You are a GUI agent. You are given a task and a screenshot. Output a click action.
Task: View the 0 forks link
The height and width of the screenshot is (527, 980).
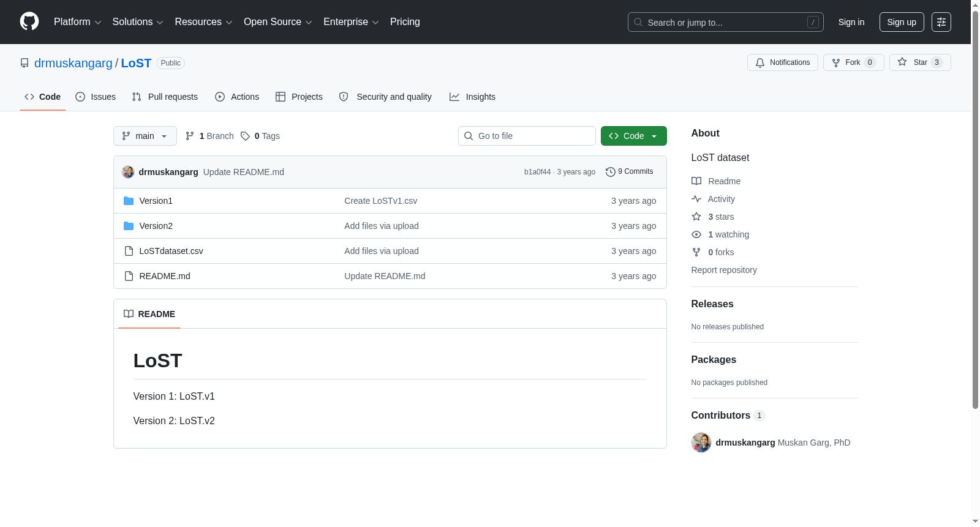point(713,252)
